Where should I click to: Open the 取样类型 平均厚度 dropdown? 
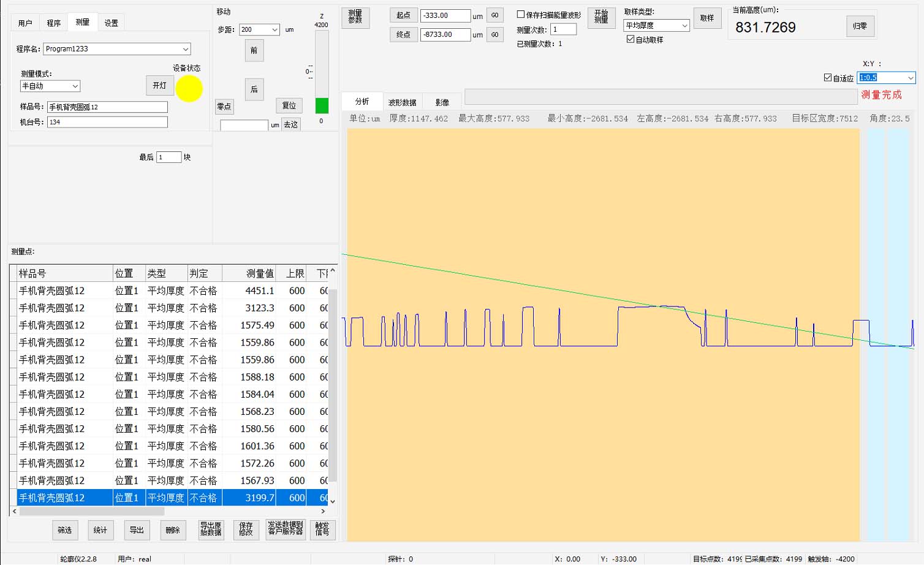[684, 26]
